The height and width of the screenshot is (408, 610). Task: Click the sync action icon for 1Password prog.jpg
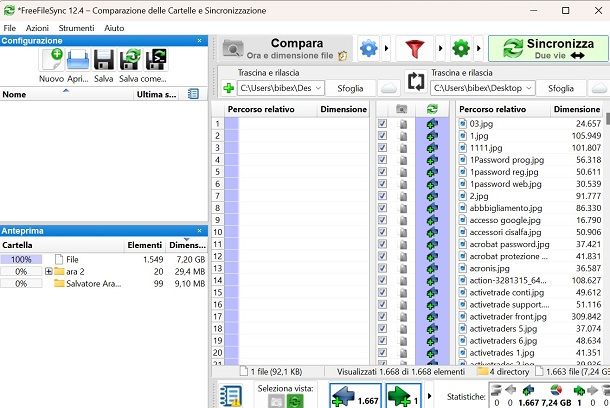pyautogui.click(x=432, y=160)
